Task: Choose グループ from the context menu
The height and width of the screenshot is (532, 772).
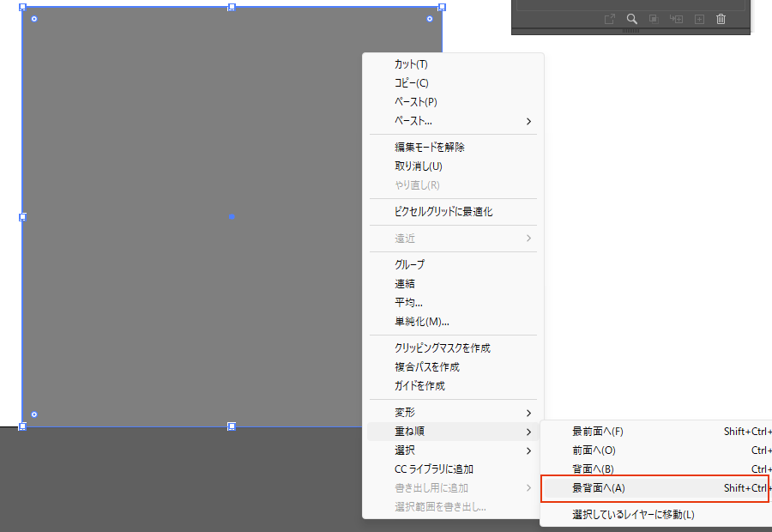Action: point(453,264)
